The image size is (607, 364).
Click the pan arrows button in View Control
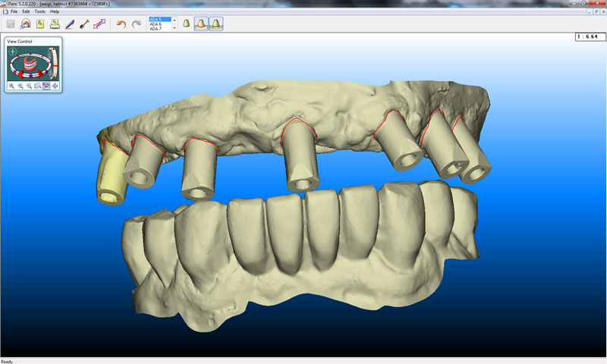[55, 86]
